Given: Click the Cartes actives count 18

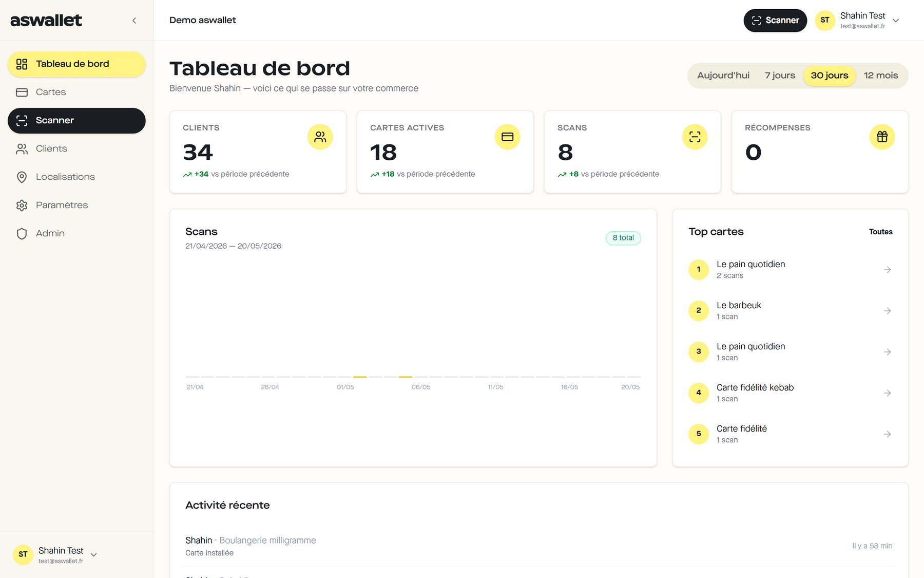Looking at the screenshot, I should point(383,153).
